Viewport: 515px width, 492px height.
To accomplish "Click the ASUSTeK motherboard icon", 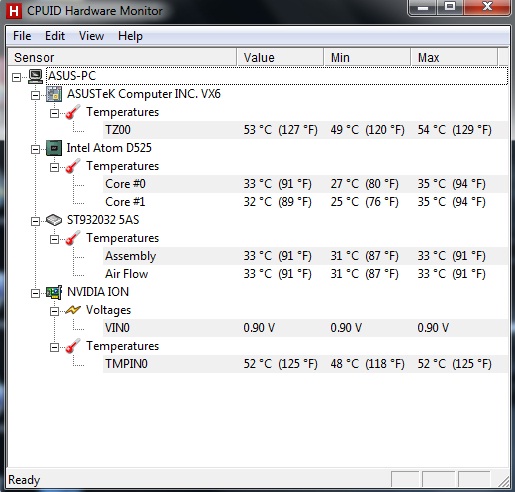I will pos(54,94).
